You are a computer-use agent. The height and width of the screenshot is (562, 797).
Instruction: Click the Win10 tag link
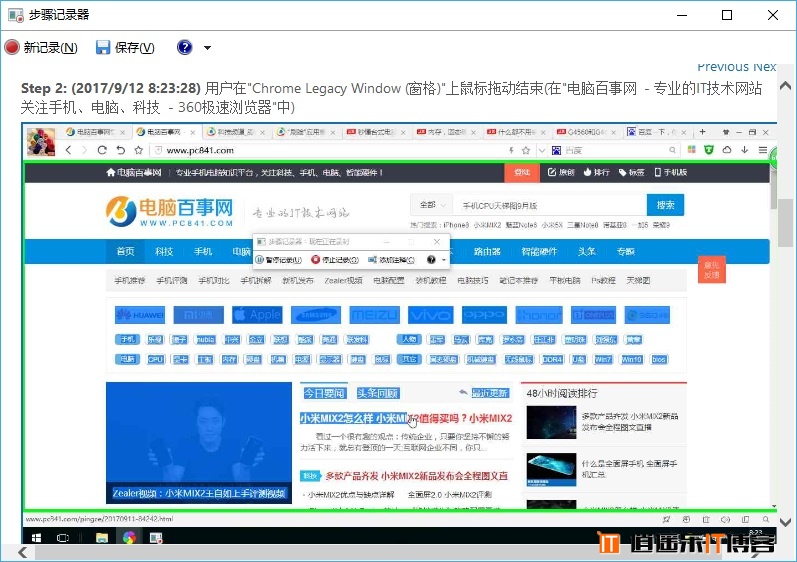(x=632, y=359)
